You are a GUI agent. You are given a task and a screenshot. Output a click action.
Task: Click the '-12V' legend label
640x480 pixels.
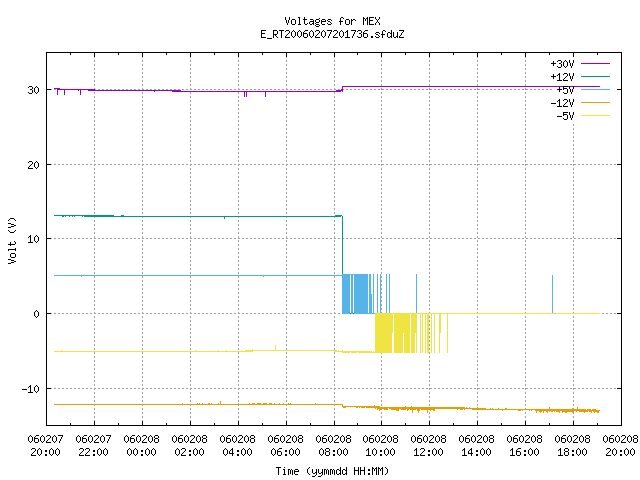coord(562,103)
